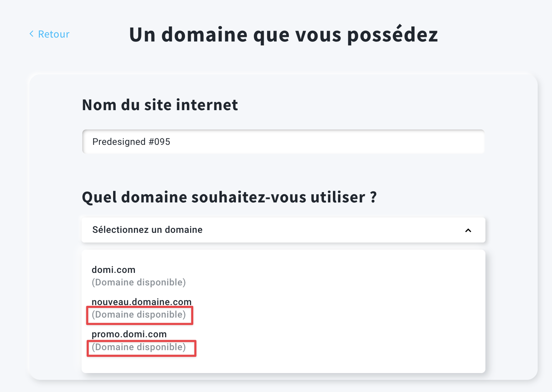Click the Quel domaine souhaitez-vous utiliser heading
Image resolution: width=552 pixels, height=392 pixels.
point(229,197)
